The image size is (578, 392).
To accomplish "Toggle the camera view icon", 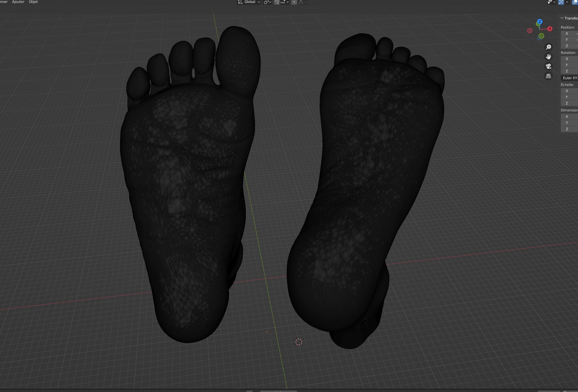I will click(x=548, y=66).
